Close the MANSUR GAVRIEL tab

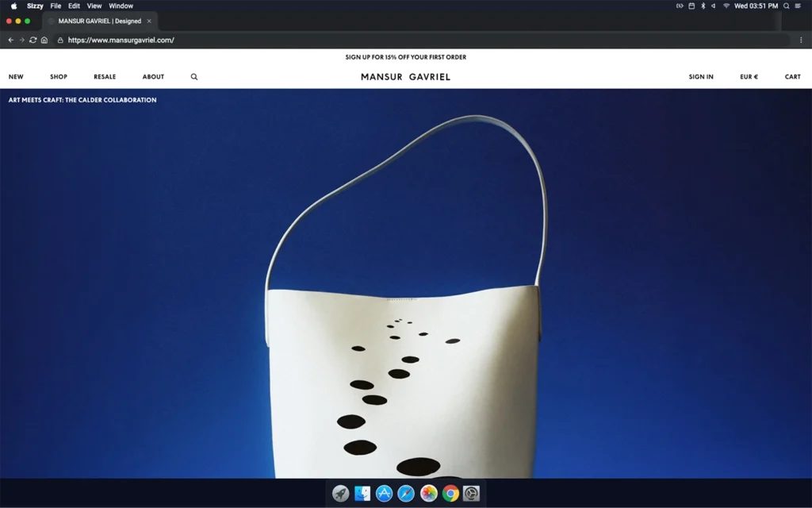149,21
